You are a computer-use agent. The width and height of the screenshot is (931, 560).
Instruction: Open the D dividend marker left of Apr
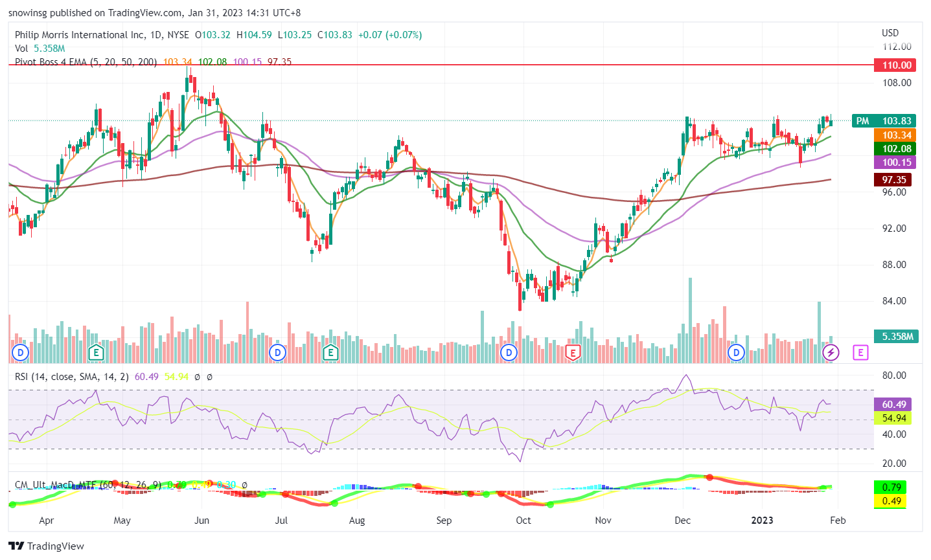21,353
